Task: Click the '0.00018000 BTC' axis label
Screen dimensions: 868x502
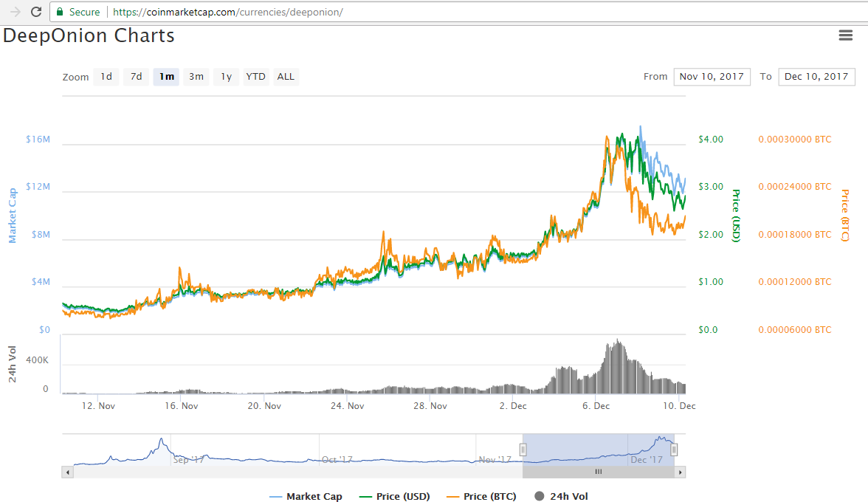Action: pyautogui.click(x=795, y=235)
